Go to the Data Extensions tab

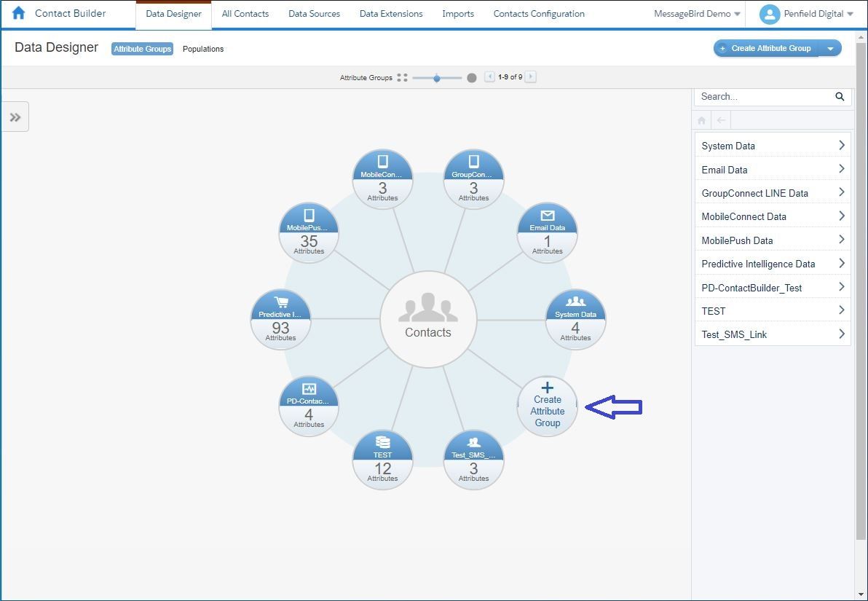click(391, 14)
